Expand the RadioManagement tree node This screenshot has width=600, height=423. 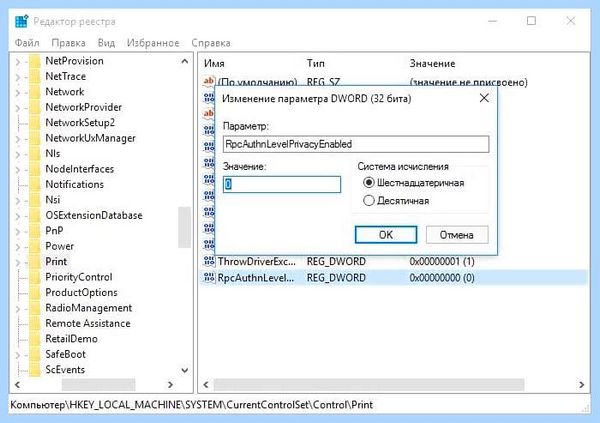point(18,308)
